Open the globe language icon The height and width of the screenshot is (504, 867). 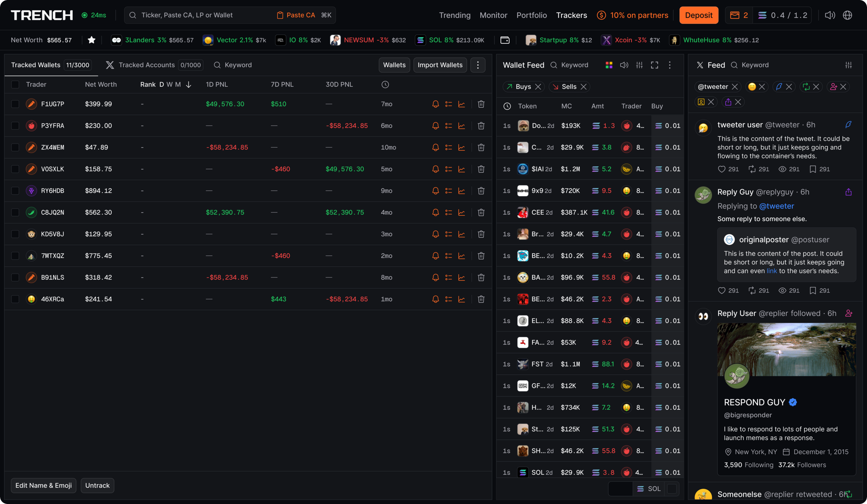(x=847, y=15)
